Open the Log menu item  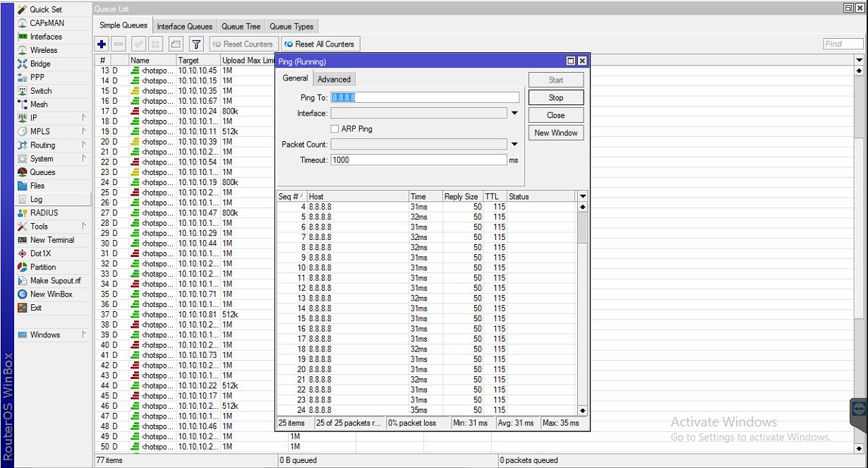tap(36, 199)
